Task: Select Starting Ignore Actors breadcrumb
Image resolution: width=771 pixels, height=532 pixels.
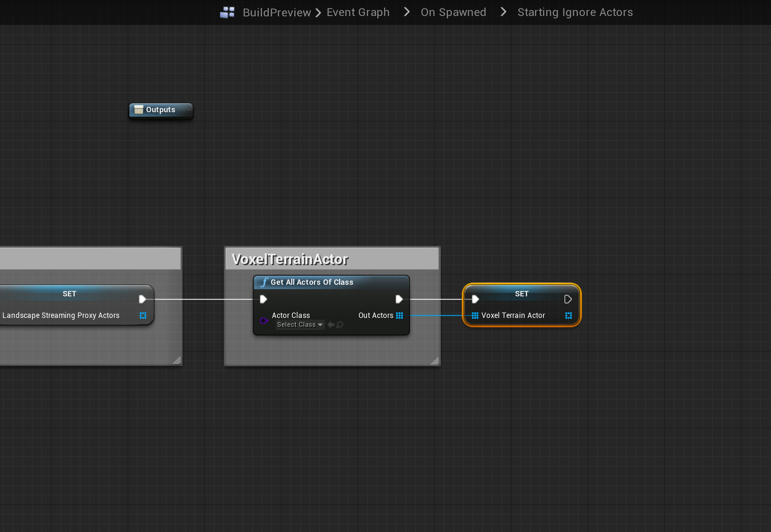Action: [575, 12]
